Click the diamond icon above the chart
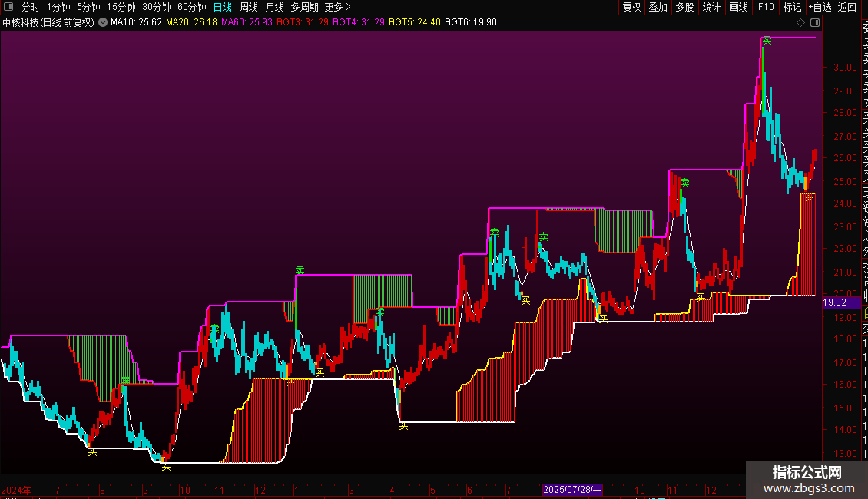The height and width of the screenshot is (499, 868). pyautogui.click(x=800, y=22)
